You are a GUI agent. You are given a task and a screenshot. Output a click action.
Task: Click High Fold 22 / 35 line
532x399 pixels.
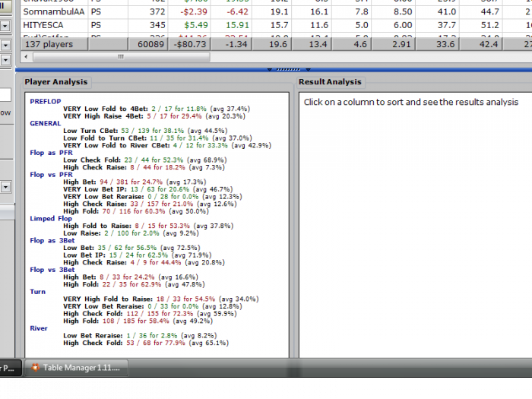pyautogui.click(x=134, y=285)
